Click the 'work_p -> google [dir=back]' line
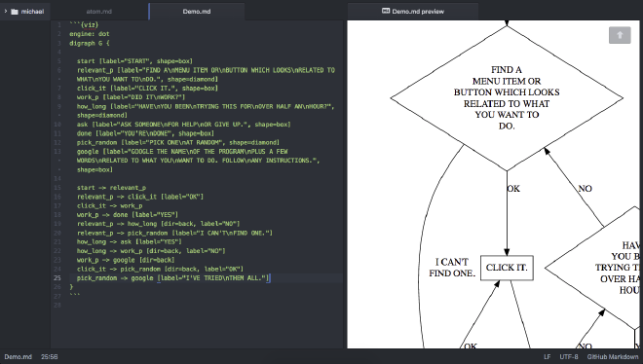Screen dimensions: 643x364 click(x=126, y=260)
